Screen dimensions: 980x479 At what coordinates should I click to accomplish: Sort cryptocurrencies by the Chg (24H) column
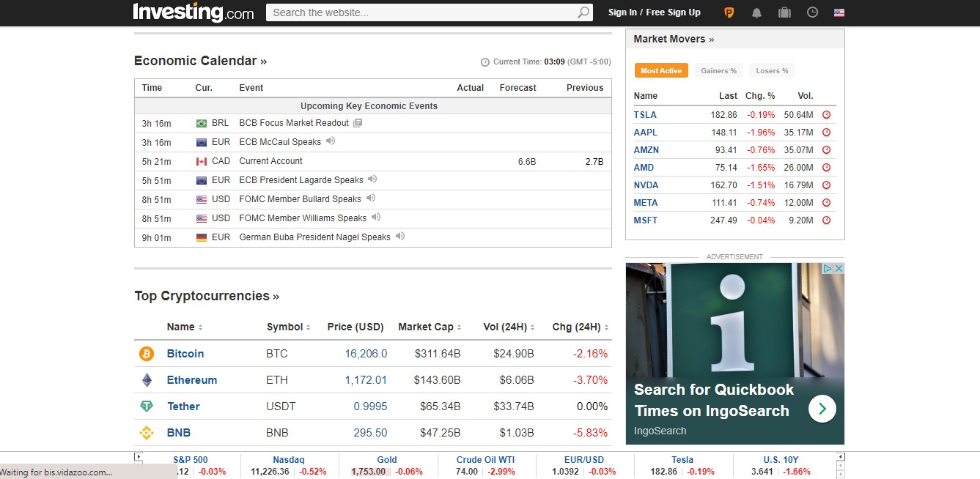pos(581,327)
